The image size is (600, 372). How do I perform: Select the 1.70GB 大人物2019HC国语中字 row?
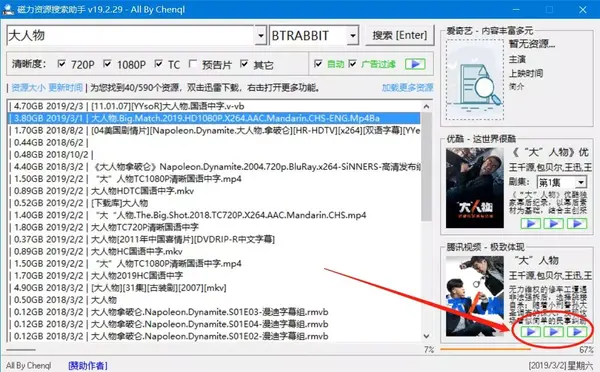pos(214,276)
